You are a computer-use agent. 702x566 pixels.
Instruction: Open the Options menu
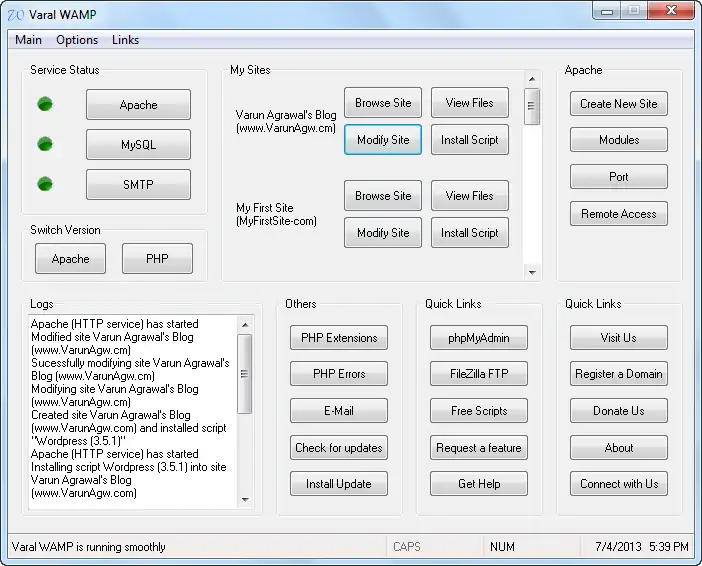coord(77,40)
